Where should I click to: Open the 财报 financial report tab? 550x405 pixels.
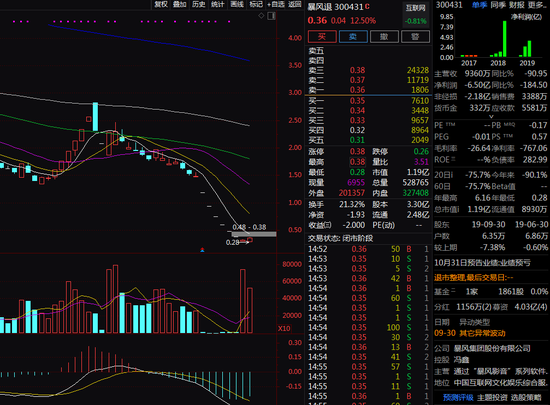pyautogui.click(x=516, y=5)
